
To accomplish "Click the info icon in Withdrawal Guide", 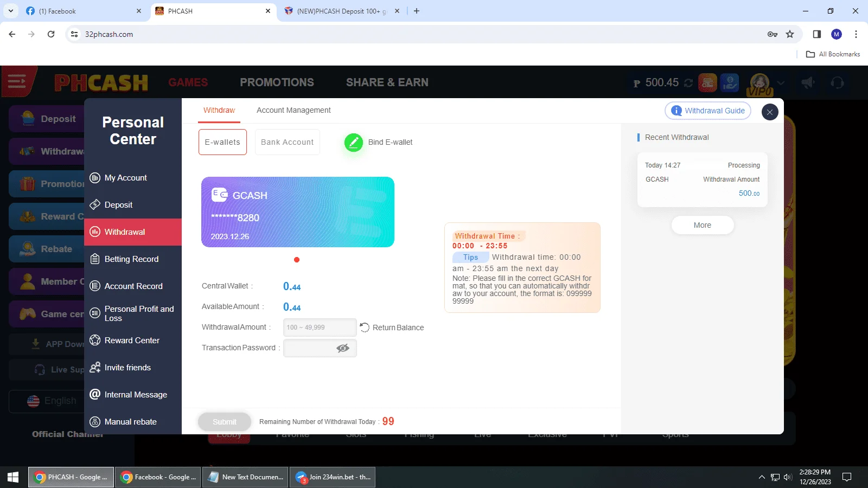I will point(676,111).
